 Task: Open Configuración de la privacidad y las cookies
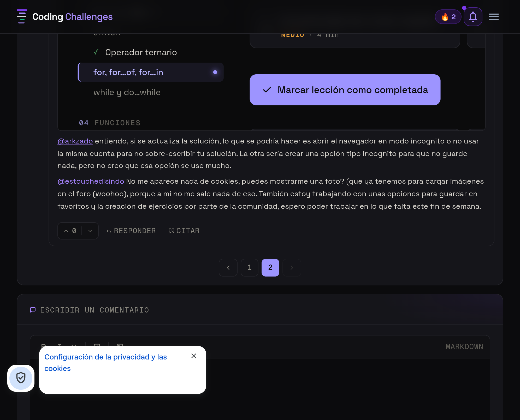pyautogui.click(x=105, y=363)
